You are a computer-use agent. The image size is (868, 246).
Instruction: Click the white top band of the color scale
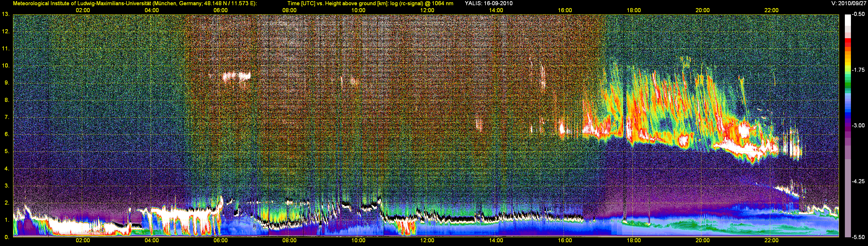click(x=848, y=20)
